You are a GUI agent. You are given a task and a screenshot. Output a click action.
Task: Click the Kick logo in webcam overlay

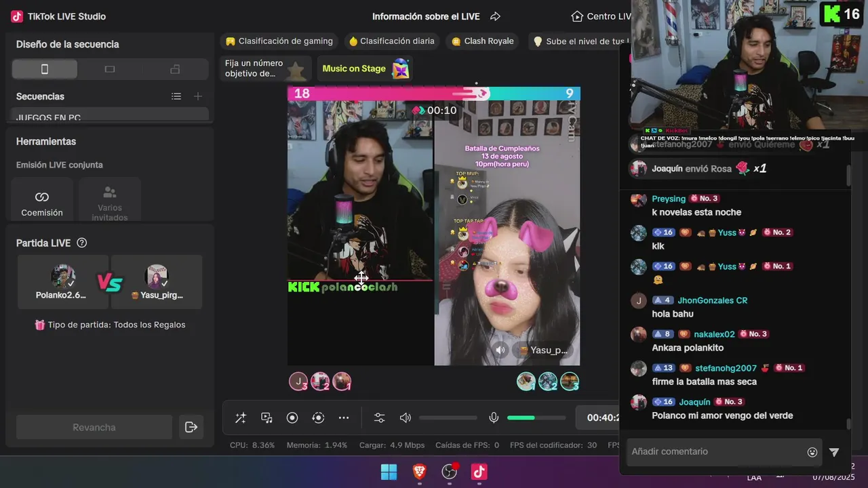click(831, 14)
